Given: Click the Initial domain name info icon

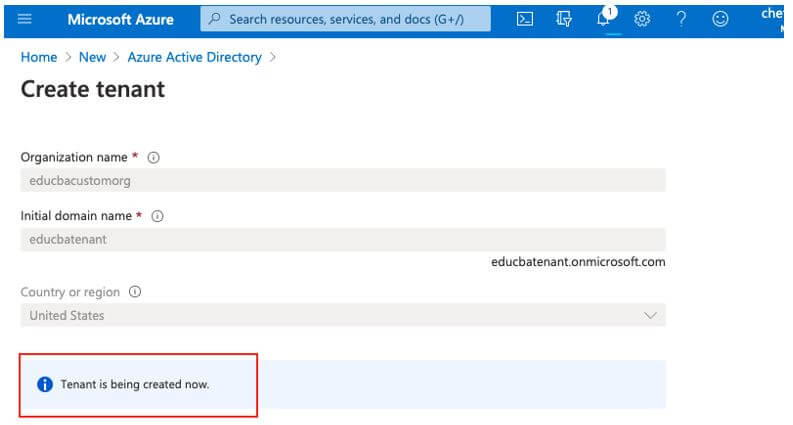Looking at the screenshot, I should 158,216.
